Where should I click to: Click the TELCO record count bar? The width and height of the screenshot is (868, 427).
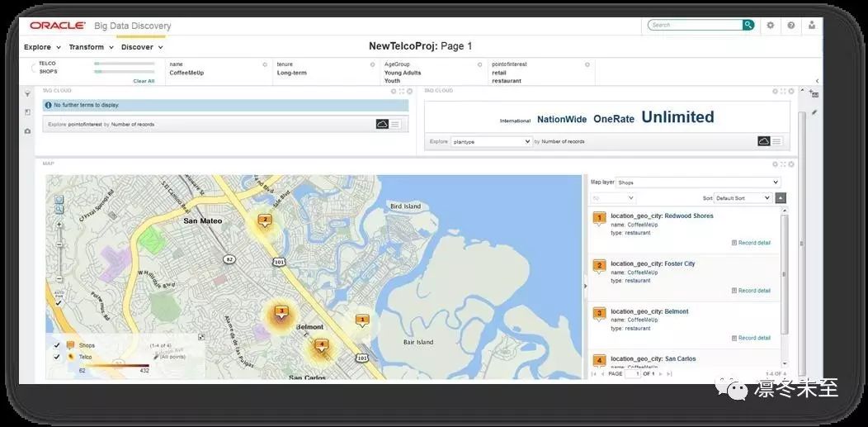pyautogui.click(x=125, y=64)
